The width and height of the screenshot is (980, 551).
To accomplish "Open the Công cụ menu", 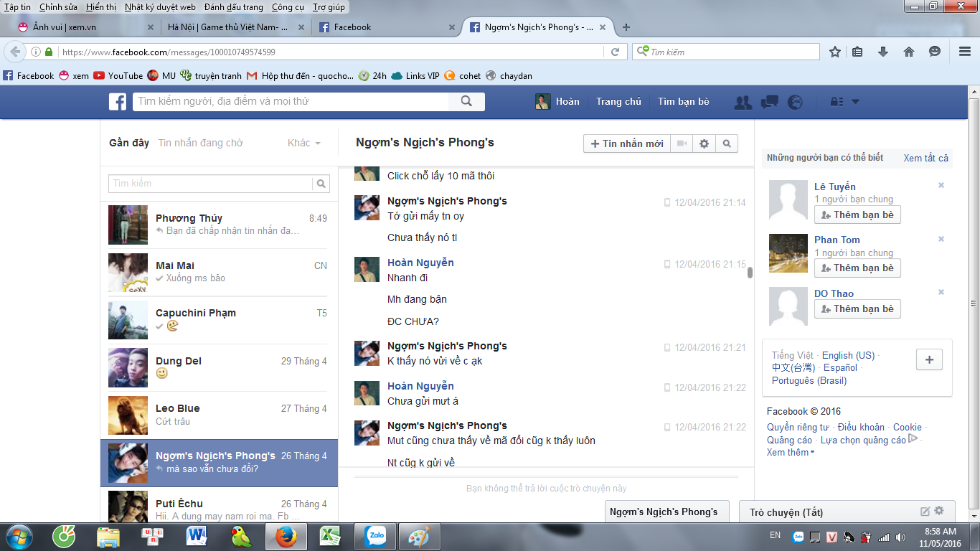I will click(x=288, y=7).
